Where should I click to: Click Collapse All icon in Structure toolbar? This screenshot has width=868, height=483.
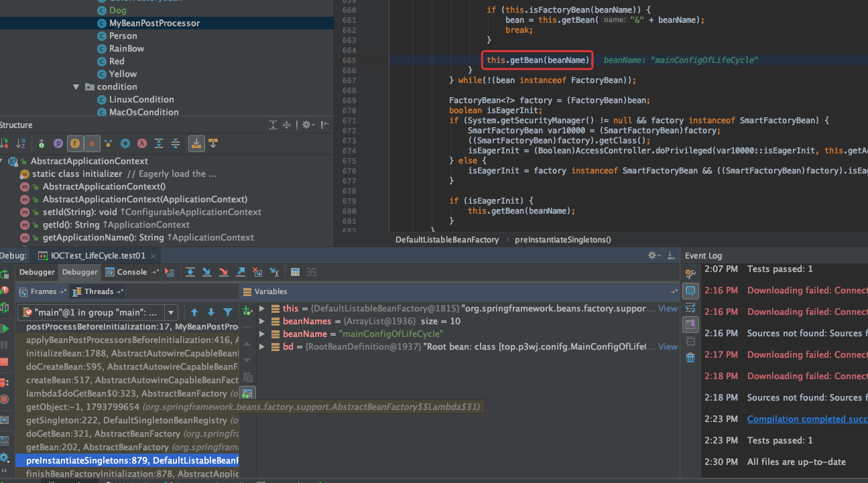click(176, 143)
